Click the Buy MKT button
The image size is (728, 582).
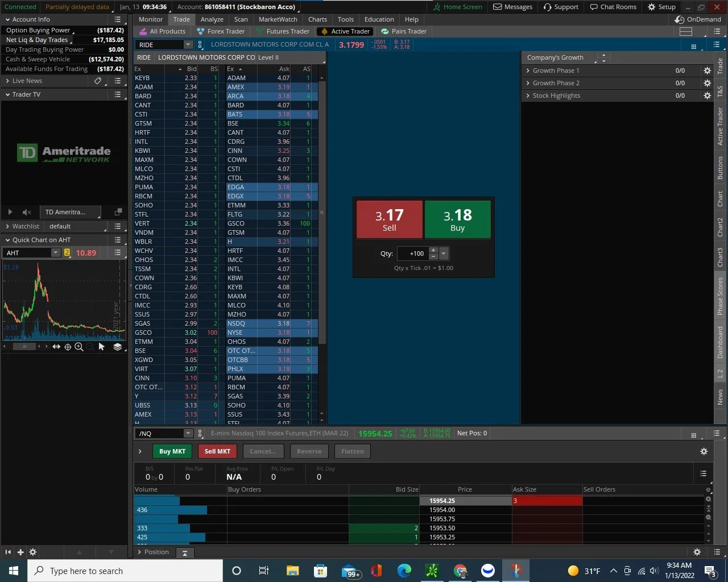[x=172, y=451]
